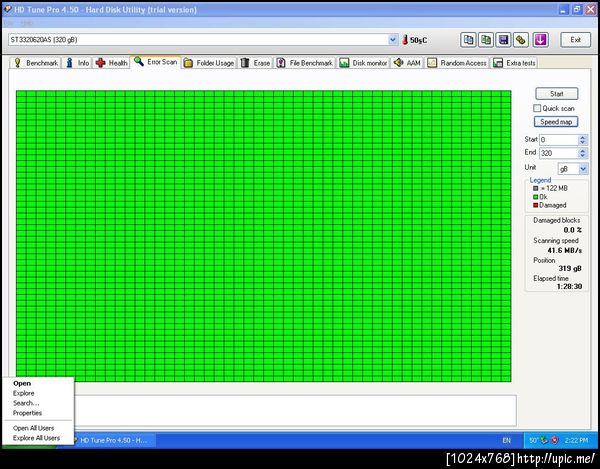The height and width of the screenshot is (469, 600).
Task: Click the 0.0 % damaged blocks value
Action: tap(572, 230)
